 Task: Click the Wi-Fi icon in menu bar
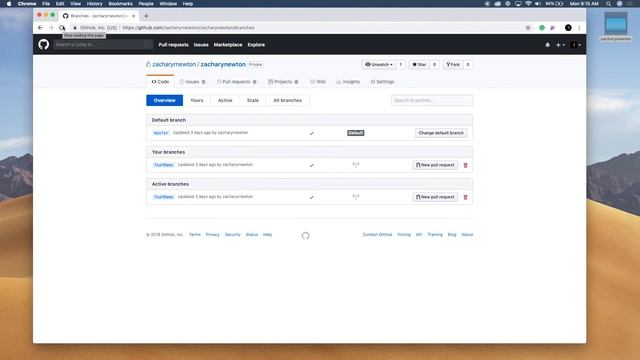[x=528, y=4]
